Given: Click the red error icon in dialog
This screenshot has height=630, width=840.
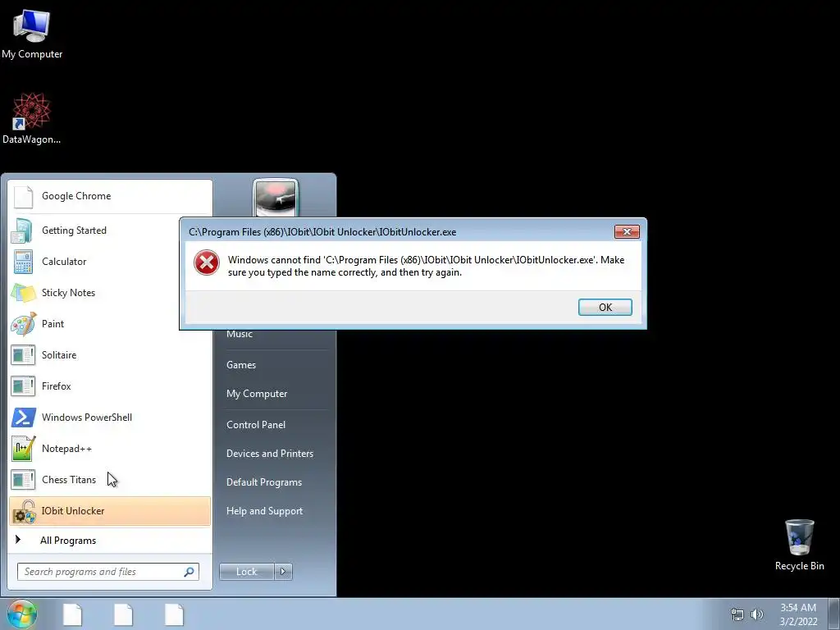Looking at the screenshot, I should coord(206,263).
